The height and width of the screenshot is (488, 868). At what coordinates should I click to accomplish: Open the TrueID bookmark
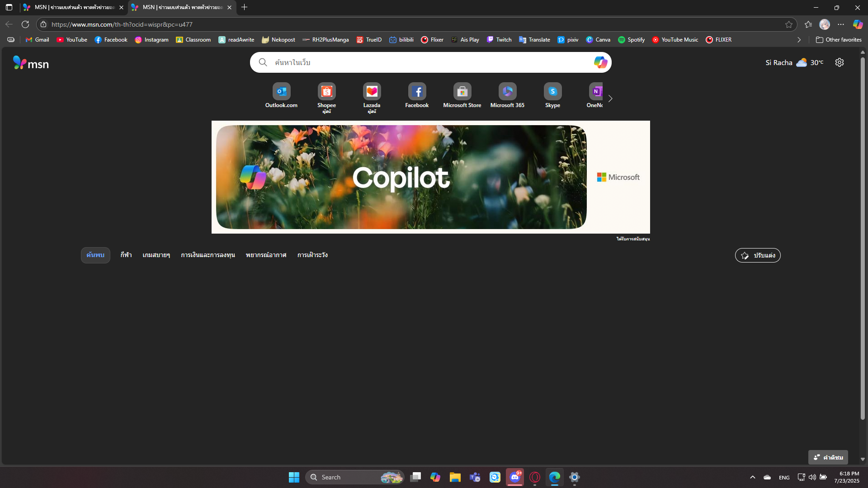(x=369, y=40)
